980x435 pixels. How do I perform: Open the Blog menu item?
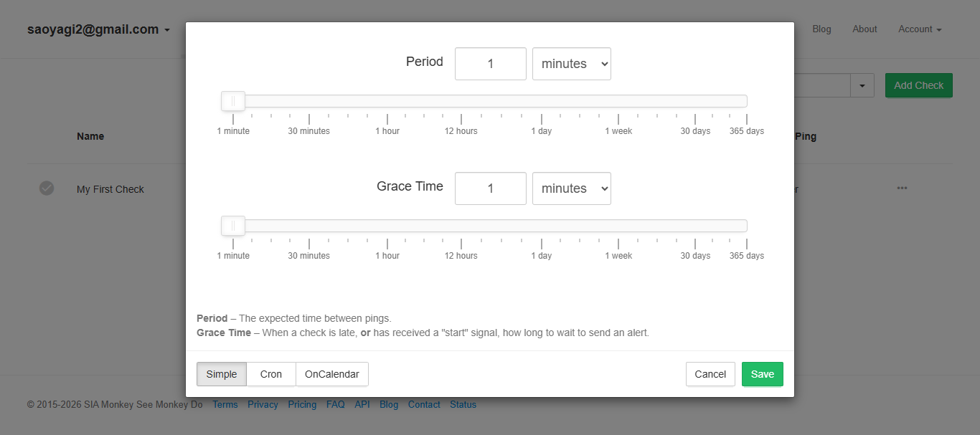821,29
